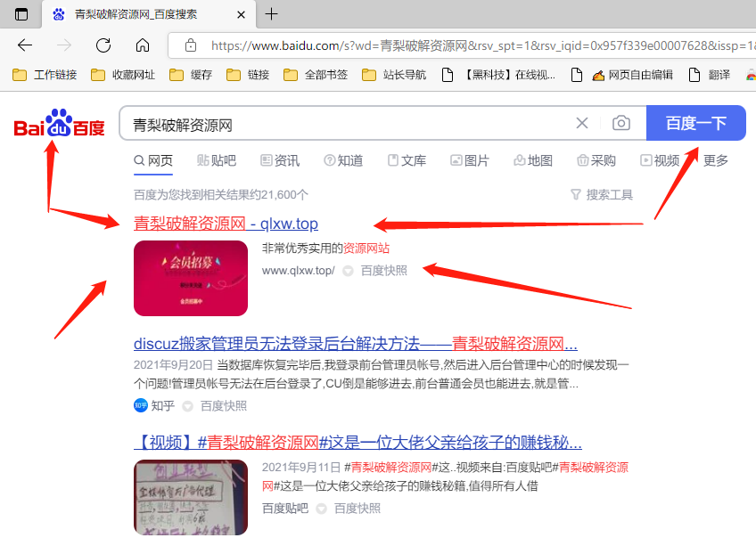Clear the search box text

pos(582,124)
